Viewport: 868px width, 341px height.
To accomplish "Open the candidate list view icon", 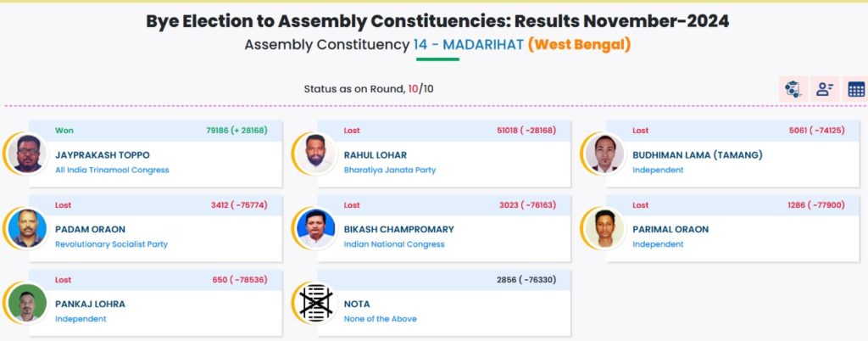I will coord(825,89).
